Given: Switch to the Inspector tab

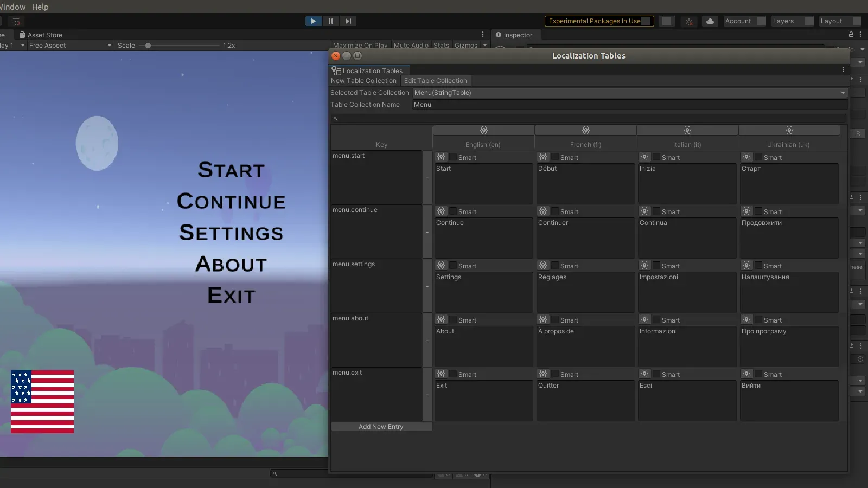Looking at the screenshot, I should point(515,35).
